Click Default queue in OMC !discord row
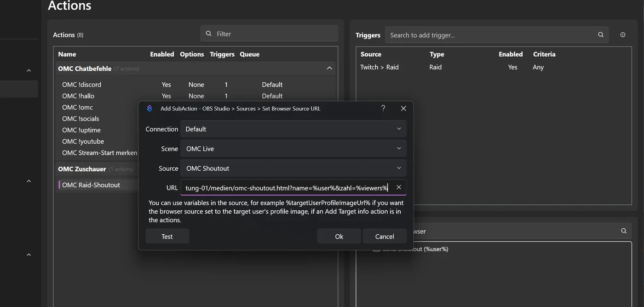644x307 pixels. tap(272, 85)
